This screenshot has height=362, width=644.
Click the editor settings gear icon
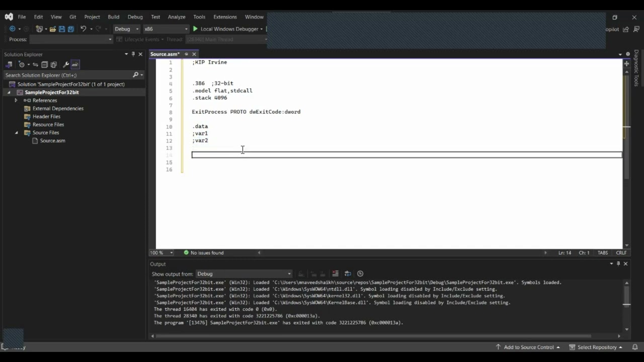tap(627, 54)
